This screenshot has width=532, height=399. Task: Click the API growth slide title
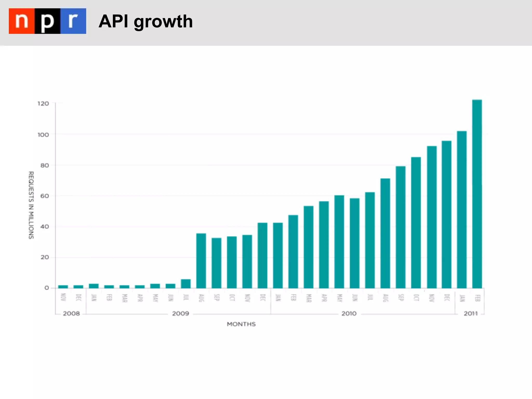[x=146, y=21]
